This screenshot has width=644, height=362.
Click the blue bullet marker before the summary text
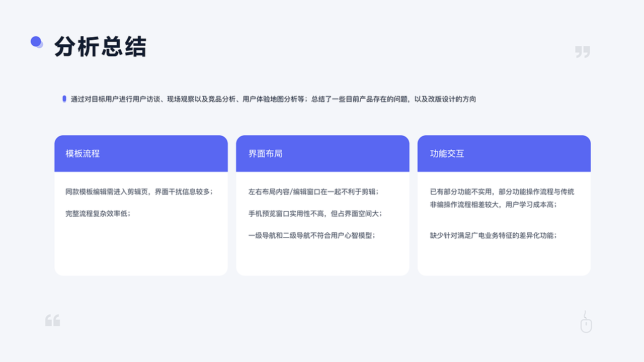(64, 99)
